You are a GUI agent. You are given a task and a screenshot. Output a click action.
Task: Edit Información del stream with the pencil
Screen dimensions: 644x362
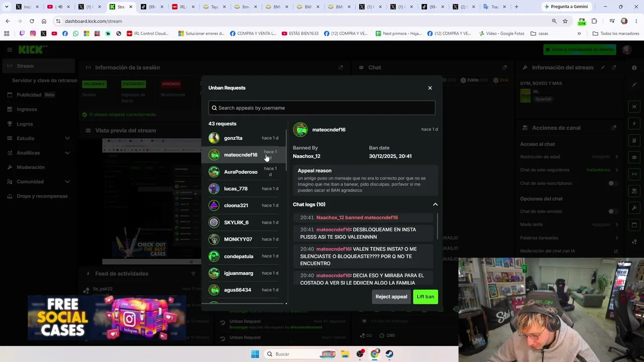pos(603,67)
